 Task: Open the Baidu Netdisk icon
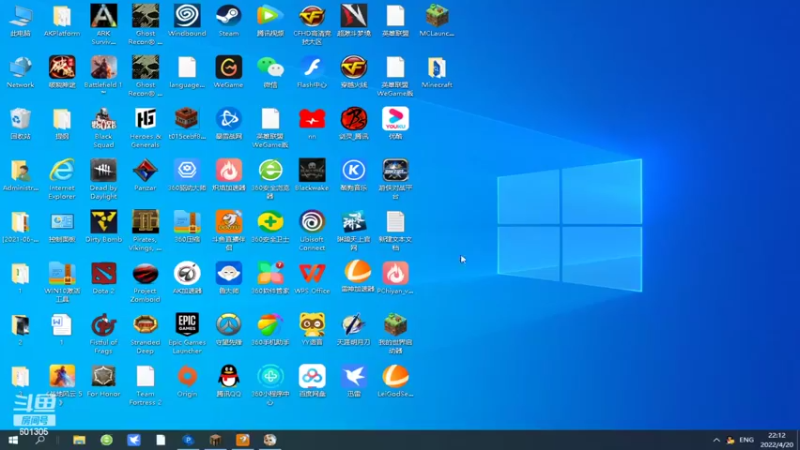tap(312, 381)
